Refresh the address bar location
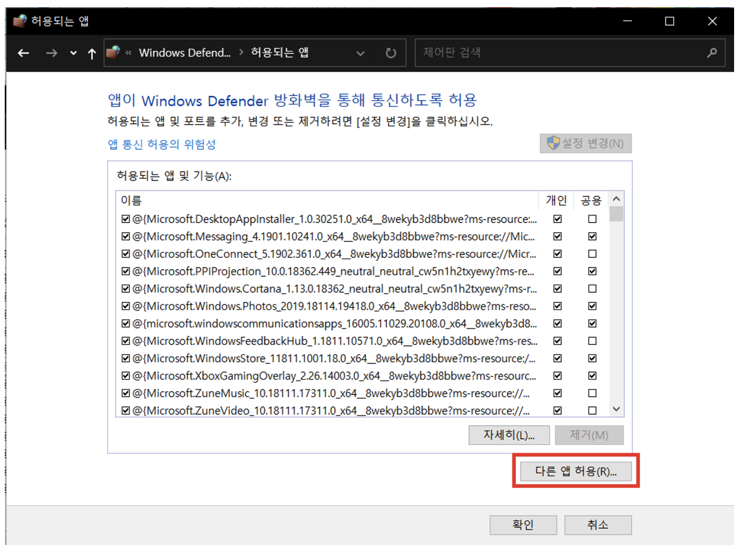Screen dimensions: 746x560 tap(391, 53)
